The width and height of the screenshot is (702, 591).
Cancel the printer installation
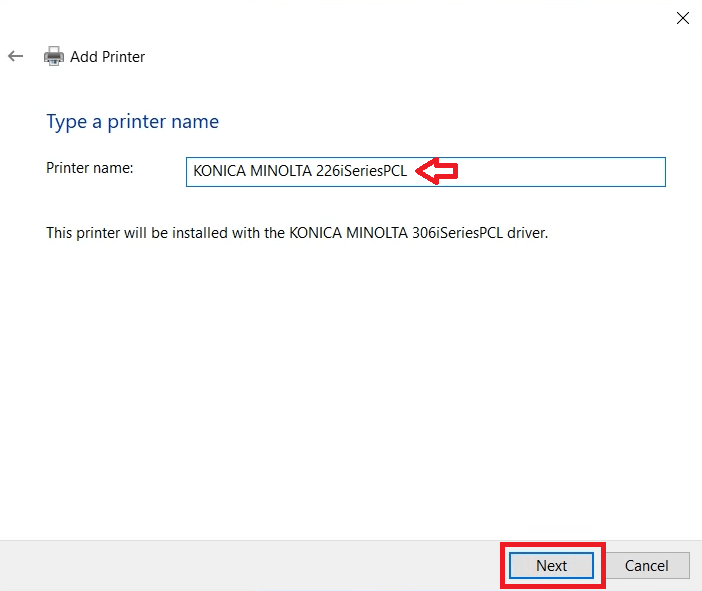pos(646,565)
